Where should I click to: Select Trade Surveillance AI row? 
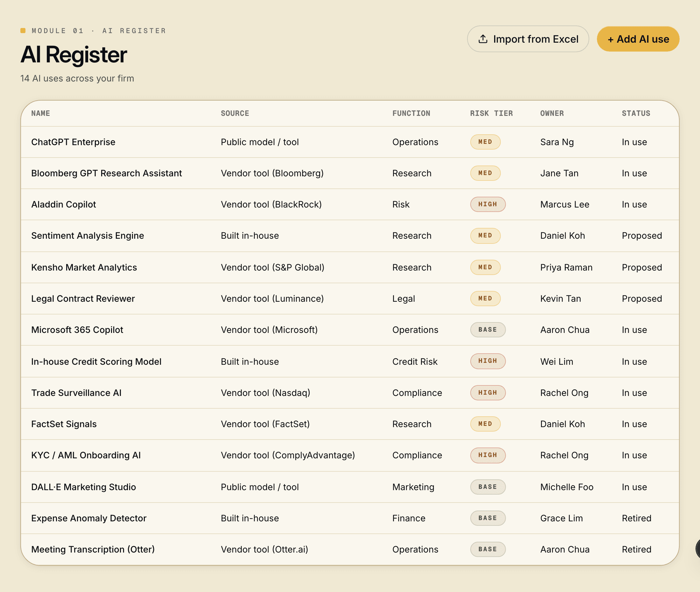(x=350, y=393)
